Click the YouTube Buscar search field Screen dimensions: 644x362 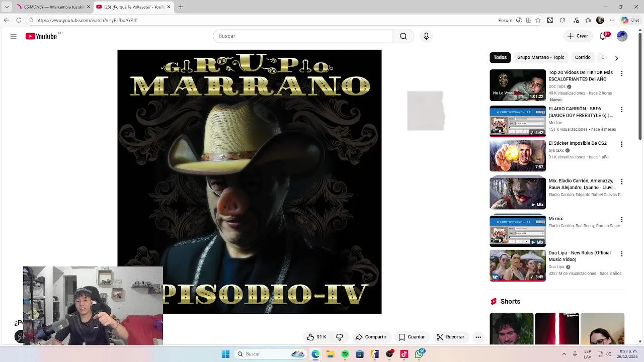click(x=303, y=36)
